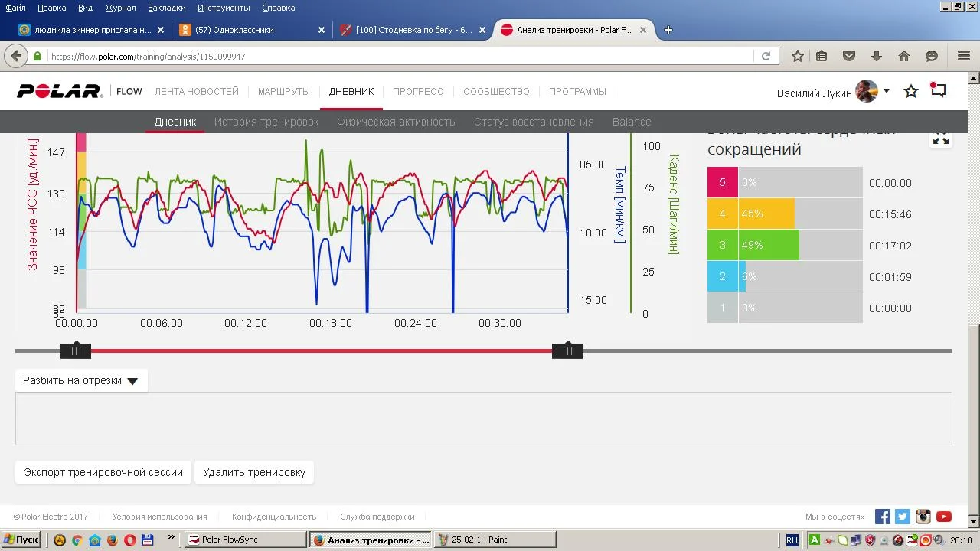Open the СООБЩЕСТВО section
Viewport: 980px width, 551px height.
click(x=496, y=91)
